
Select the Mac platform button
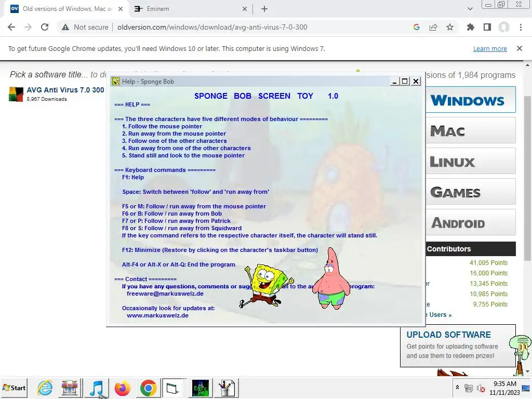(471, 130)
